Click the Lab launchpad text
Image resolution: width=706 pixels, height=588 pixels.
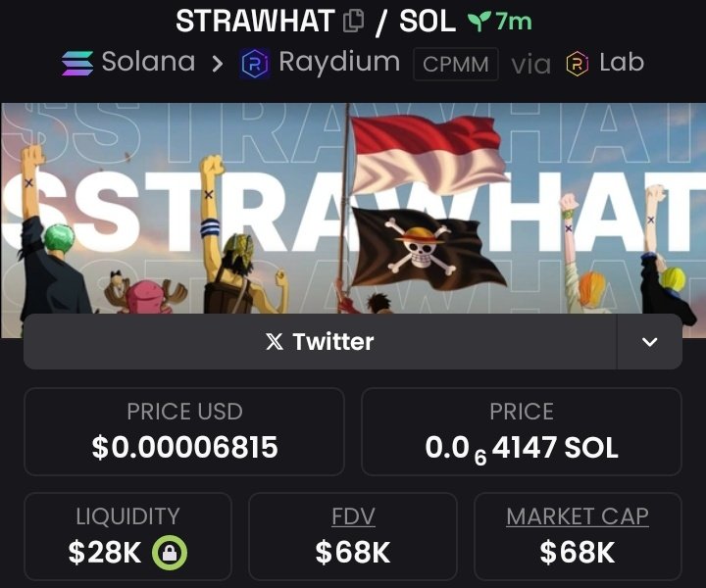(622, 62)
